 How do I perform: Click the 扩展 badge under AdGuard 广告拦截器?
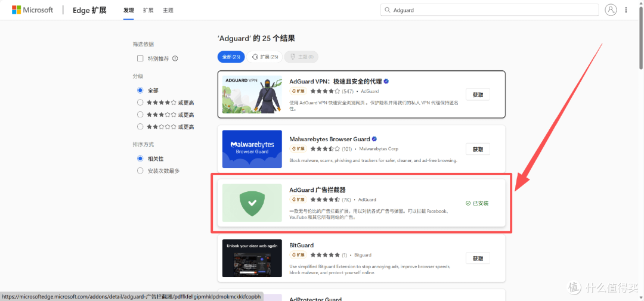pyautogui.click(x=298, y=200)
